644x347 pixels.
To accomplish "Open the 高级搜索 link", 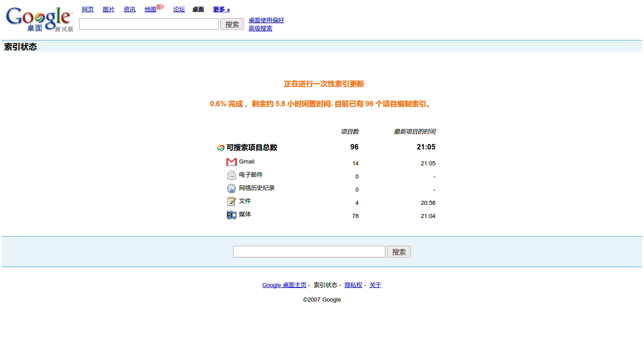I will coord(260,29).
